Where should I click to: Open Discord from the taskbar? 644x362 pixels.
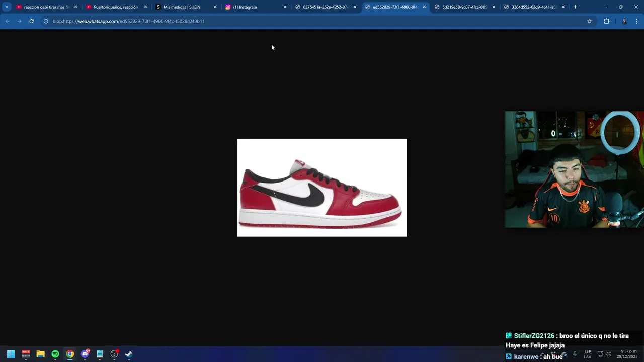coord(85,354)
